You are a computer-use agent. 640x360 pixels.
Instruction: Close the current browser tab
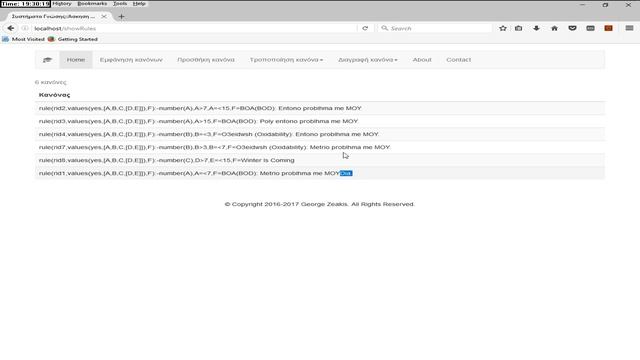coord(104,16)
